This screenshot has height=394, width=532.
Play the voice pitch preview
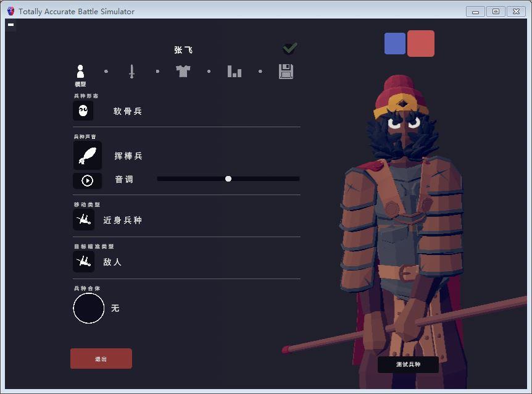coord(87,180)
